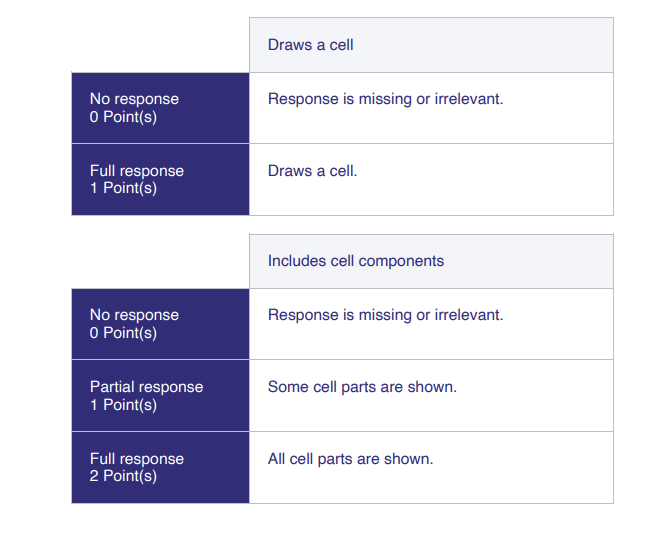Click 'No response' label in the first table
The width and height of the screenshot is (668, 540).
(134, 99)
